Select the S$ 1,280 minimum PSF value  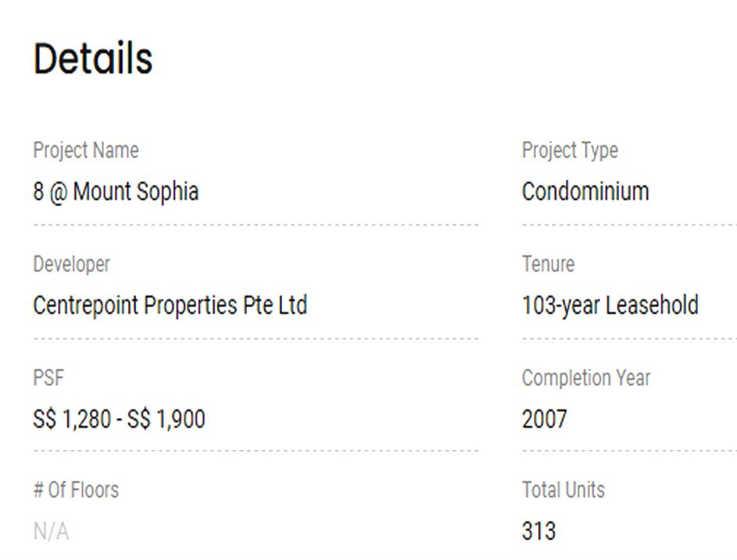point(71,419)
